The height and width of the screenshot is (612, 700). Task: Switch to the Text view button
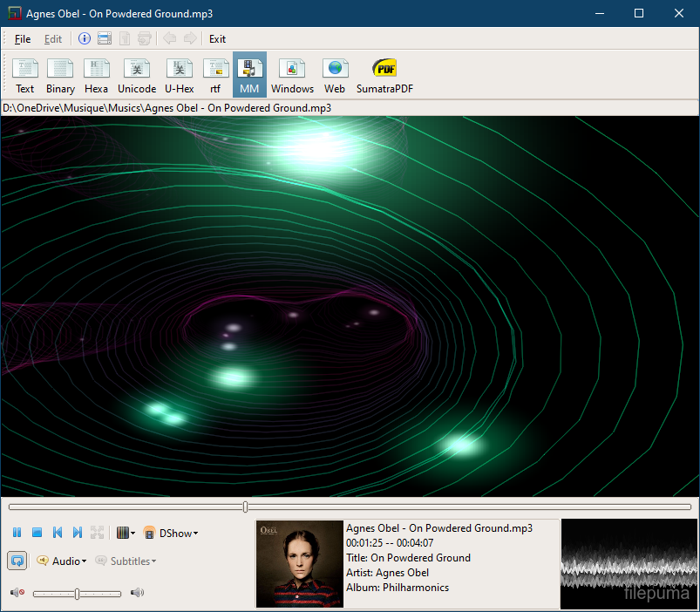tap(25, 76)
